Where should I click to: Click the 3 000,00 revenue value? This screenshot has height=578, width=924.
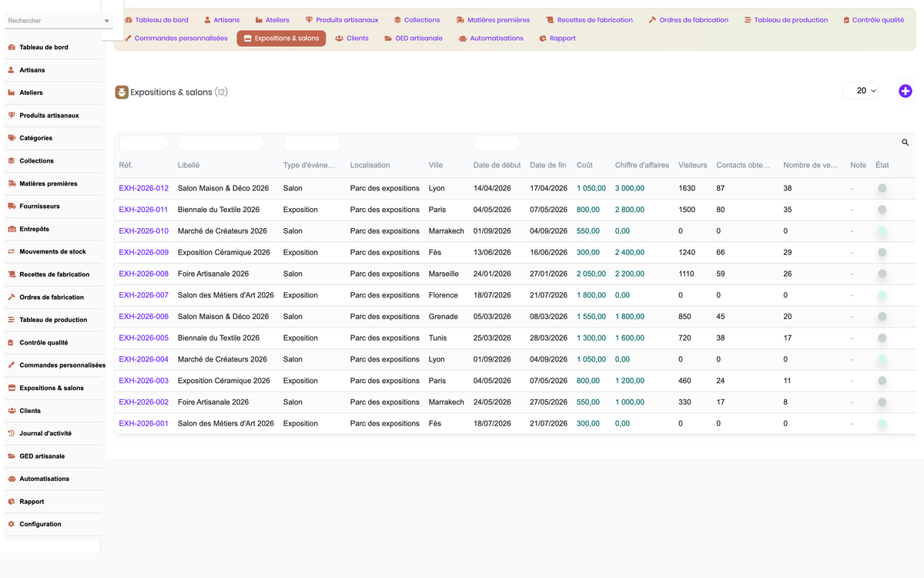pyautogui.click(x=630, y=188)
